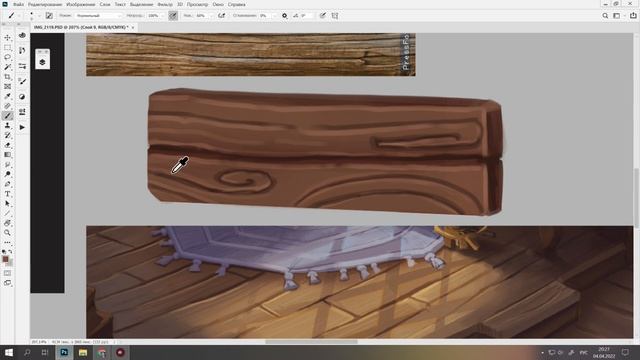
Task: Toggle pressure for opacity
Action: pyautogui.click(x=173, y=16)
